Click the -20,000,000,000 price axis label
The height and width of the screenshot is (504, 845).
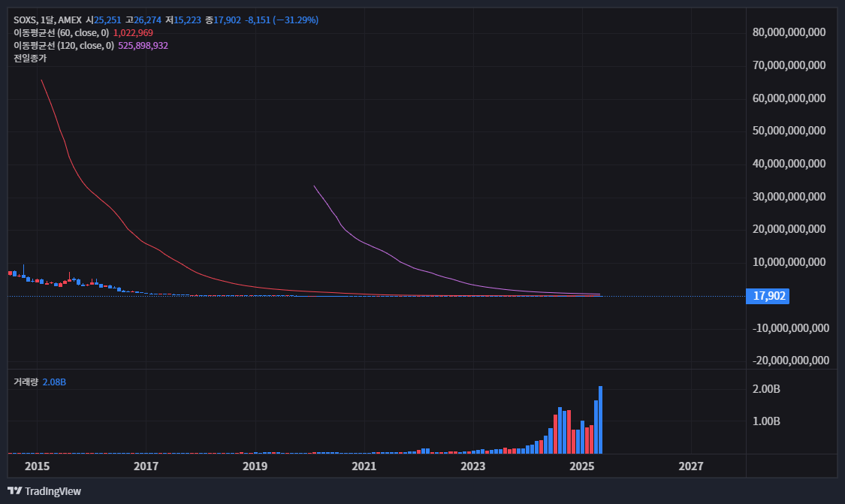(x=791, y=361)
